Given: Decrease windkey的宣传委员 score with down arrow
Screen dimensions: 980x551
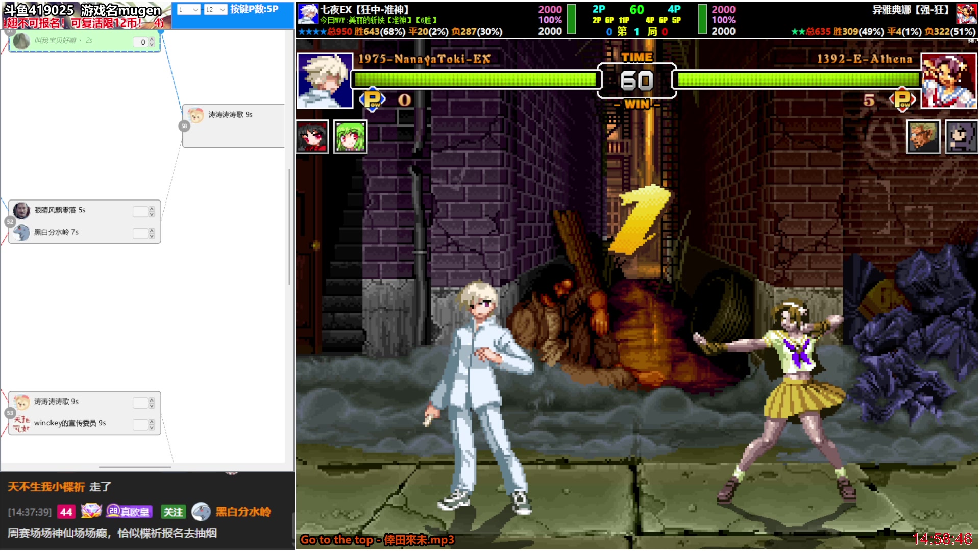Looking at the screenshot, I should (x=152, y=428).
